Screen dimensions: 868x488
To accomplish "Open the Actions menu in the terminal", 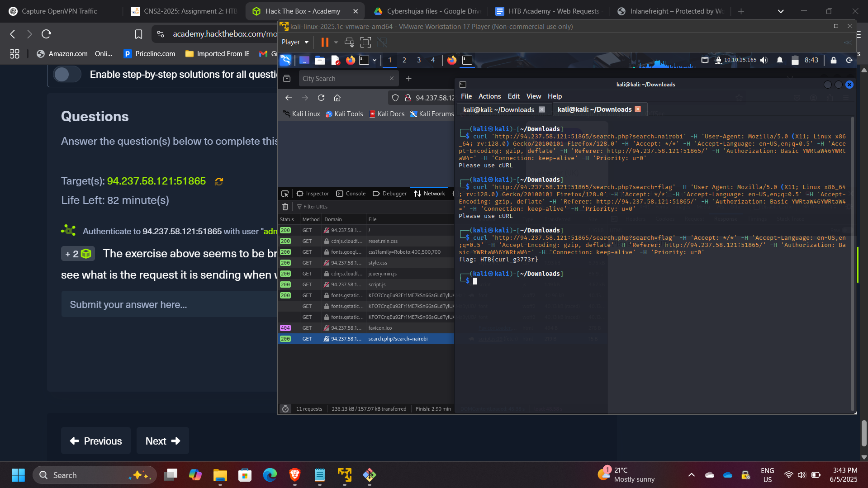I will 489,96.
